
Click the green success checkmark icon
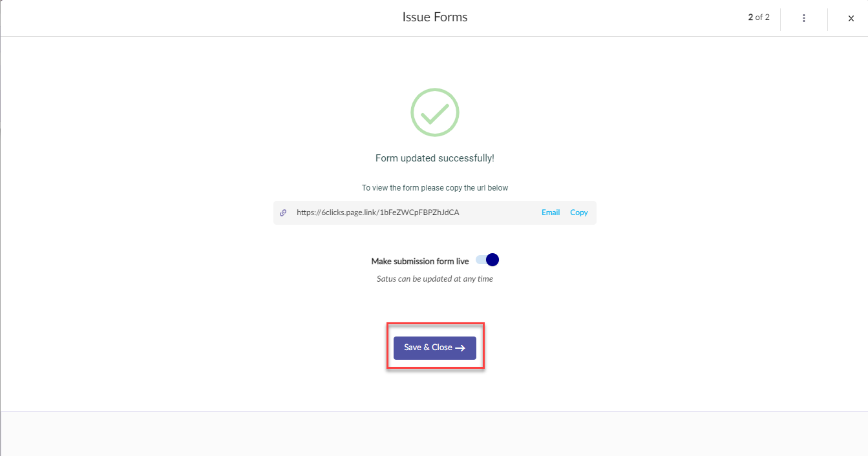tap(435, 112)
